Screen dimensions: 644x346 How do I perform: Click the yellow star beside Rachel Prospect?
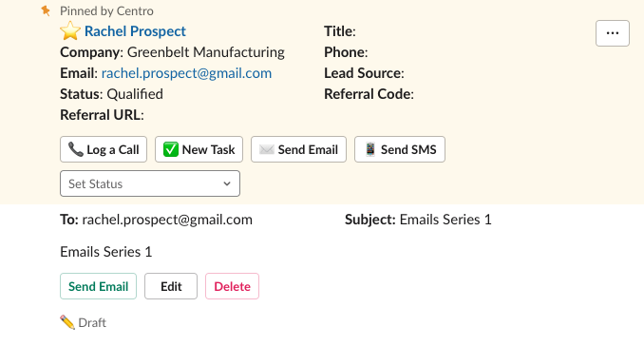point(70,30)
